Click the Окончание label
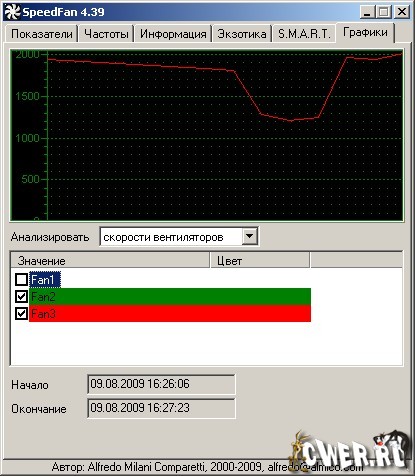 39,409
